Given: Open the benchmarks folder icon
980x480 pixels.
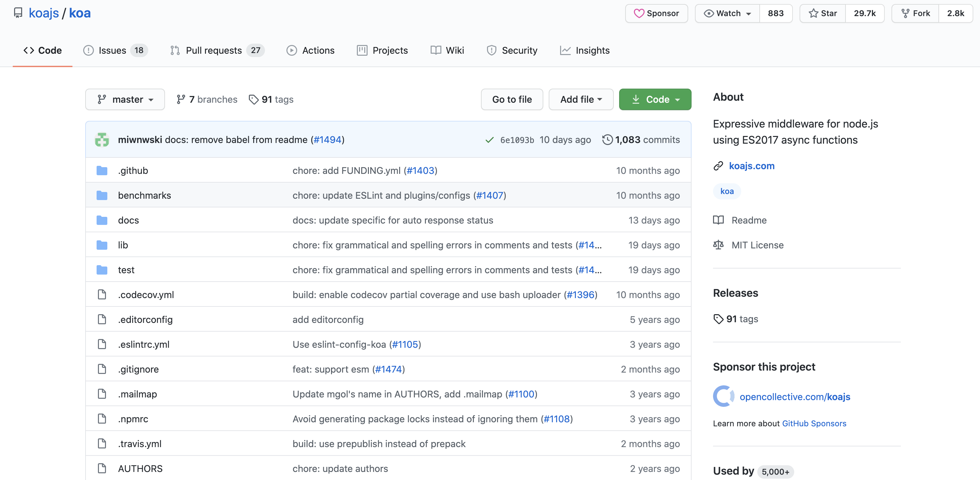Looking at the screenshot, I should point(102,195).
